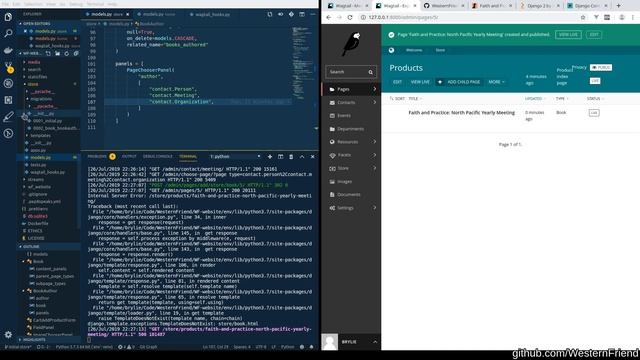Open the terminal selector dropdown showing python
640x360 pixels.
coord(235,156)
